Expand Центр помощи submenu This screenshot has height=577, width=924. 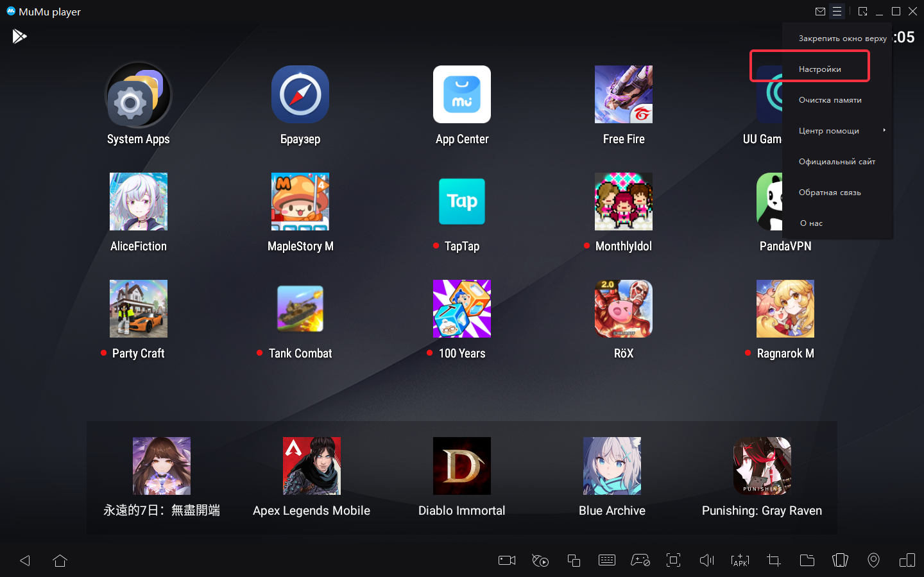click(x=838, y=131)
